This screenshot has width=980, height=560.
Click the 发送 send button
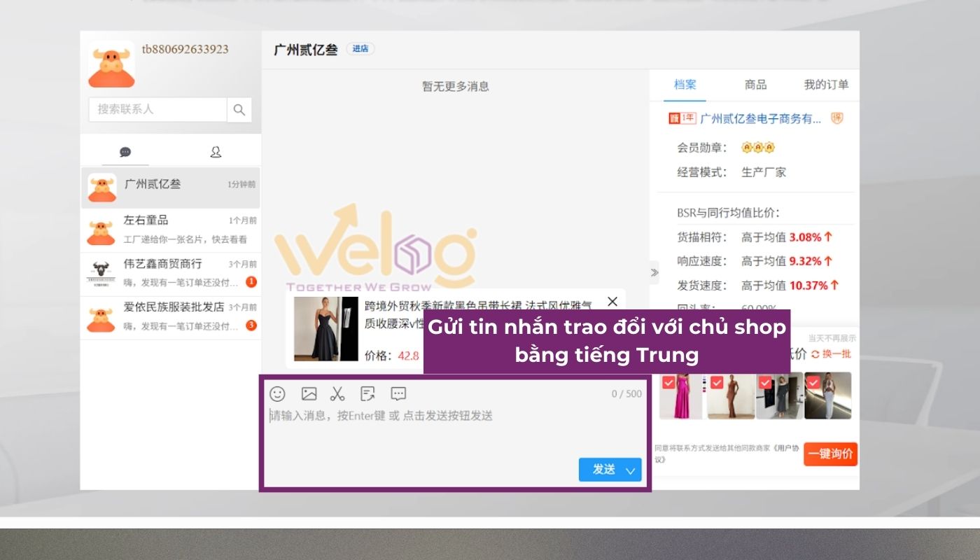click(x=603, y=470)
